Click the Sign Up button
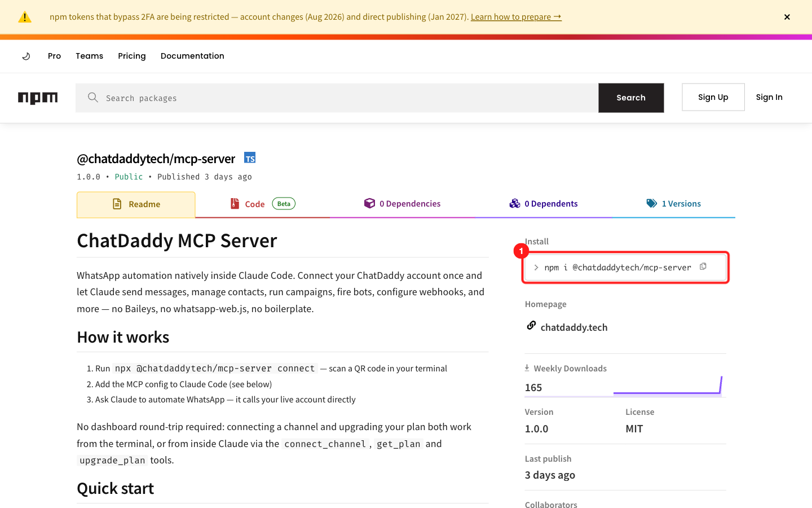Image resolution: width=812 pixels, height=508 pixels. pos(713,97)
